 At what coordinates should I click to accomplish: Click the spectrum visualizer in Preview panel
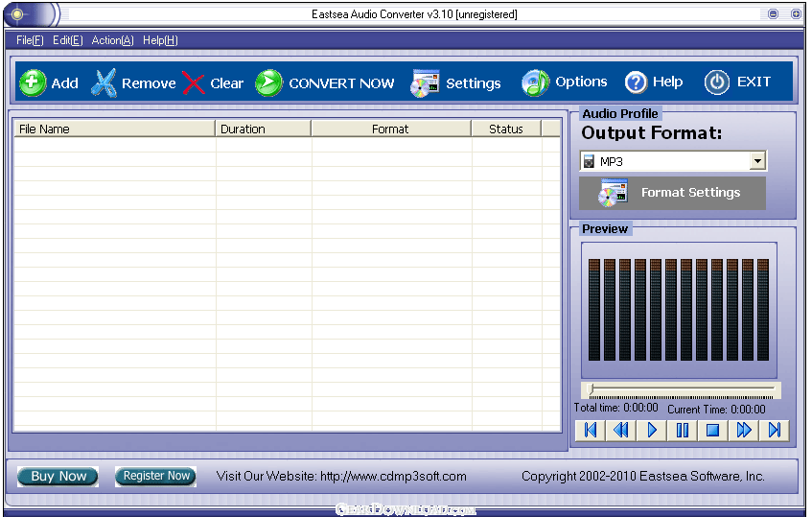[x=679, y=310]
